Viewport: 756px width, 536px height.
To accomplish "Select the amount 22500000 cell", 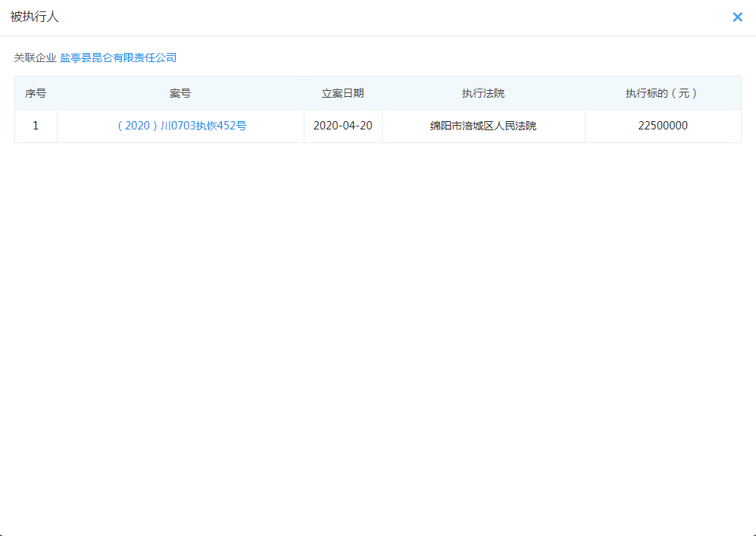I will pyautogui.click(x=662, y=126).
